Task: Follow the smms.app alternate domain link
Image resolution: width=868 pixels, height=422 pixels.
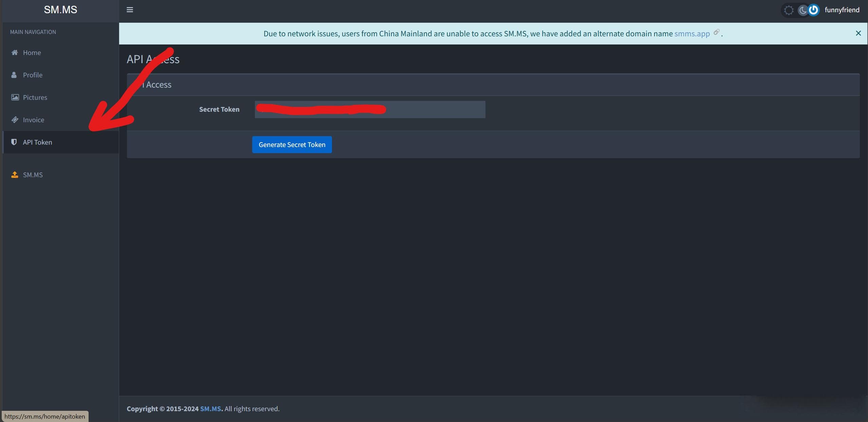Action: 692,34
